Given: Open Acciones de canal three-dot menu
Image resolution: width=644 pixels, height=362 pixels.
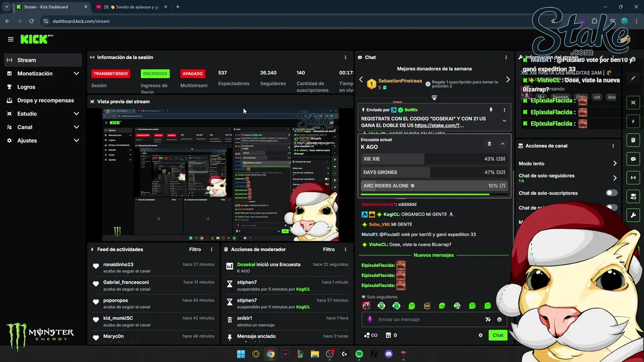Looking at the screenshot, I should pyautogui.click(x=613, y=146).
